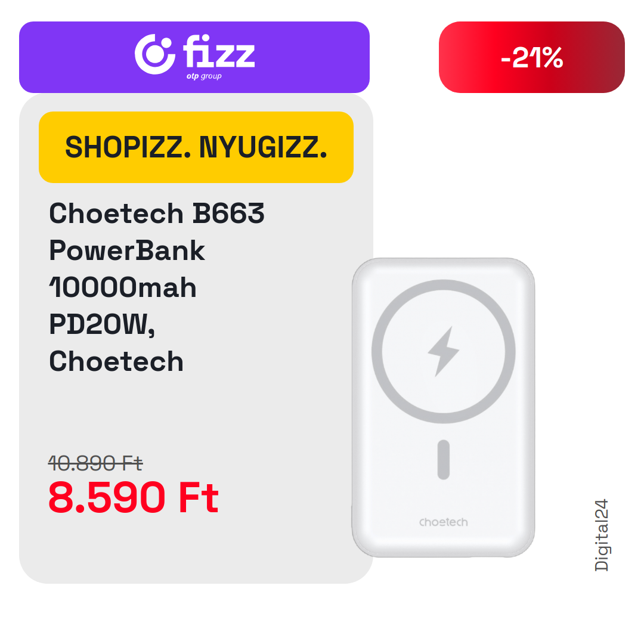
Task: Click the crossed-out 10.890 Ft original price
Action: click(95, 463)
